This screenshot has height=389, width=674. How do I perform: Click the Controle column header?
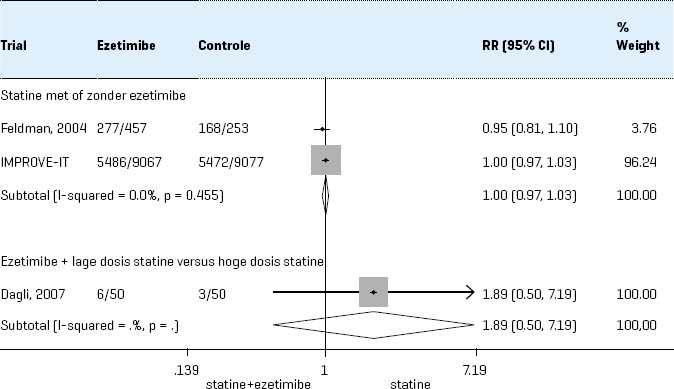224,45
